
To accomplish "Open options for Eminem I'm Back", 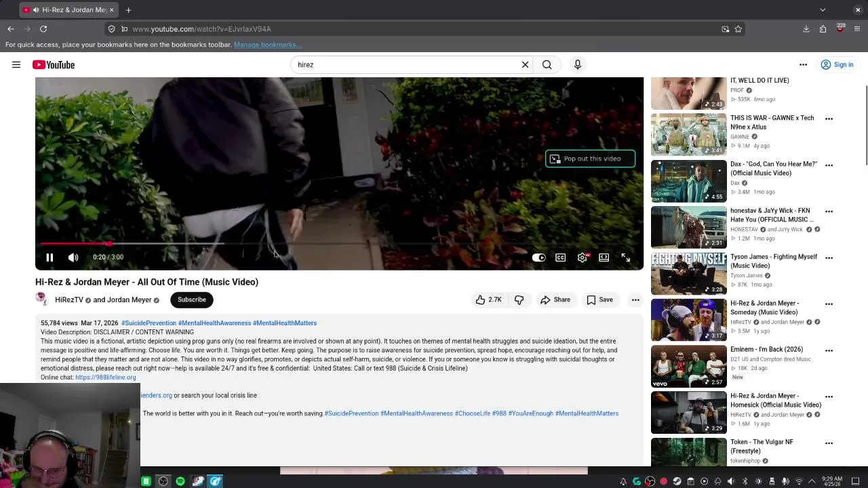I will [829, 350].
